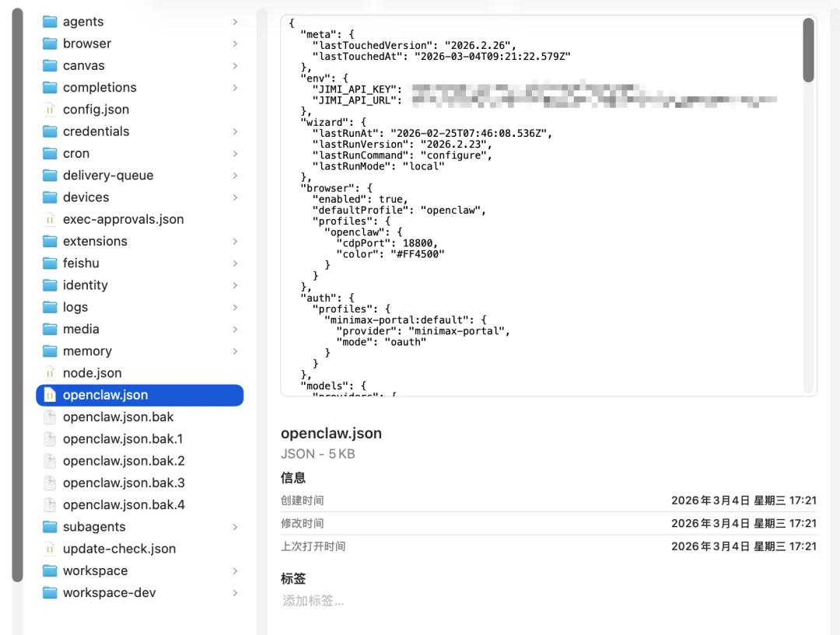This screenshot has height=635, width=840.
Task: Click the cron folder icon
Action: tap(50, 153)
